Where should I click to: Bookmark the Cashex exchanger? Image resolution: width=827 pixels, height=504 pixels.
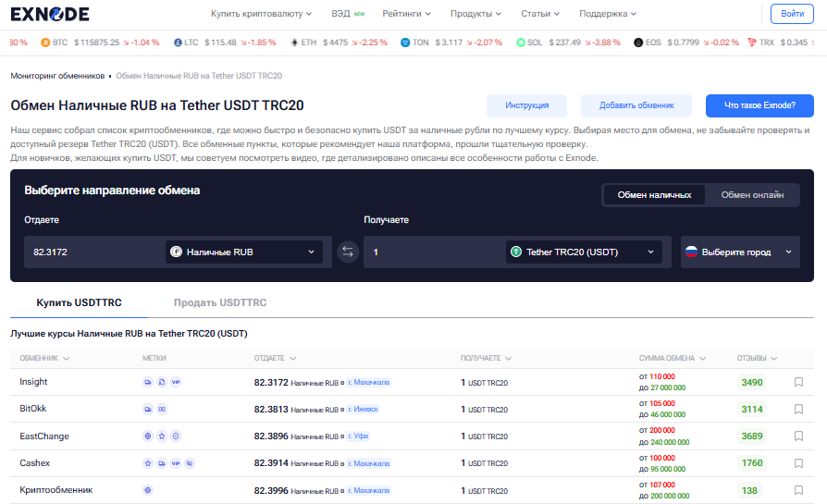tap(798, 463)
